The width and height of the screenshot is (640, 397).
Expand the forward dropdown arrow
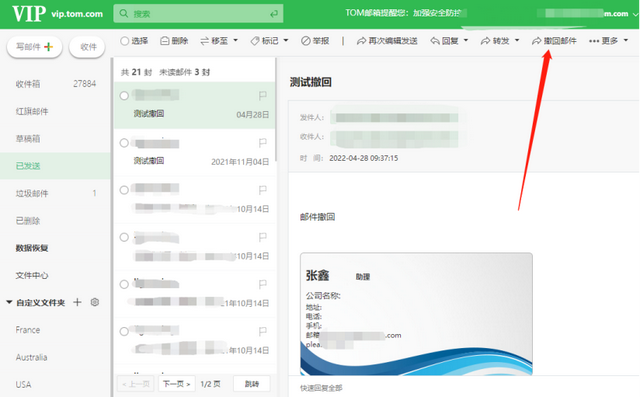(x=517, y=40)
